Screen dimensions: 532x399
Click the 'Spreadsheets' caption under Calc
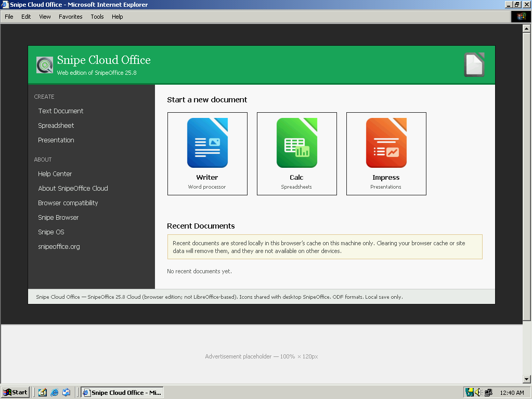pyautogui.click(x=296, y=187)
